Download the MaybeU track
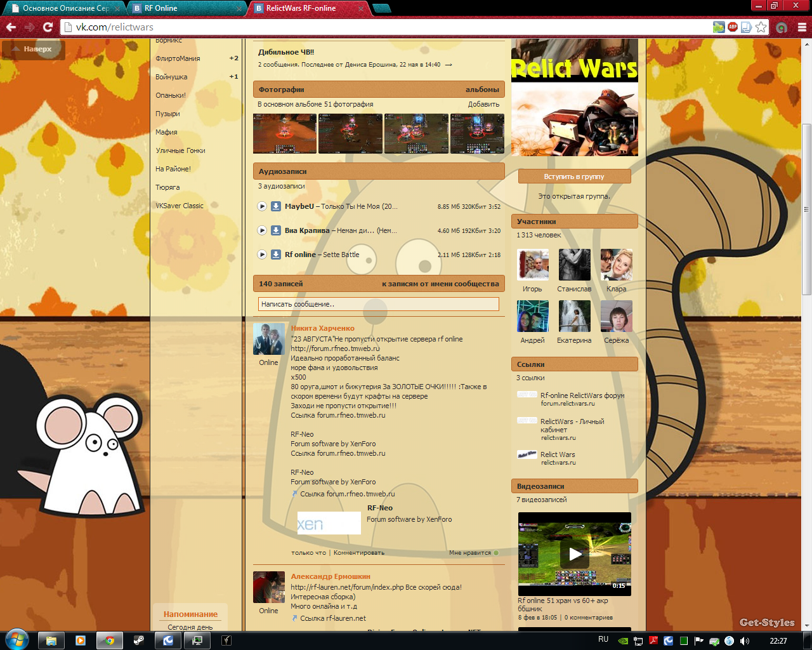 coord(276,206)
